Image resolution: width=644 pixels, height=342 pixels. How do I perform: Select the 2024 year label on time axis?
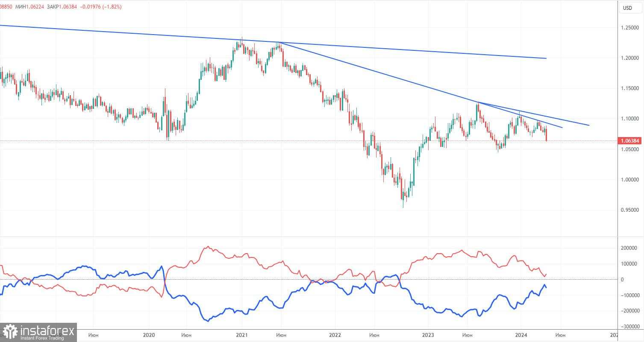pyautogui.click(x=520, y=335)
